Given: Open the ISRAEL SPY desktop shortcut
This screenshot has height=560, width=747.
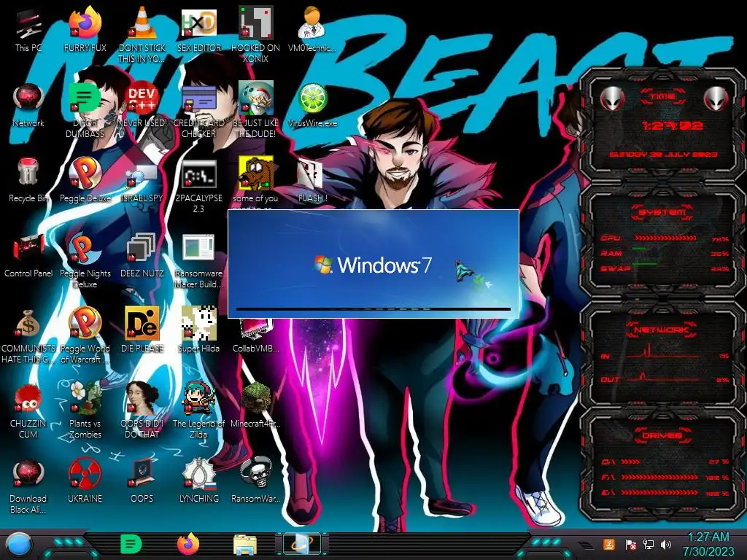Looking at the screenshot, I should tap(142, 184).
